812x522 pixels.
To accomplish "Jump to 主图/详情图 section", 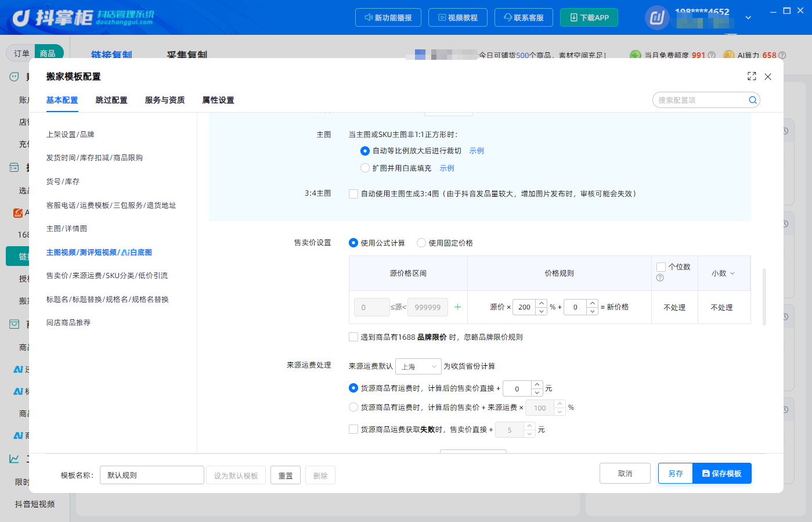I will pos(67,229).
